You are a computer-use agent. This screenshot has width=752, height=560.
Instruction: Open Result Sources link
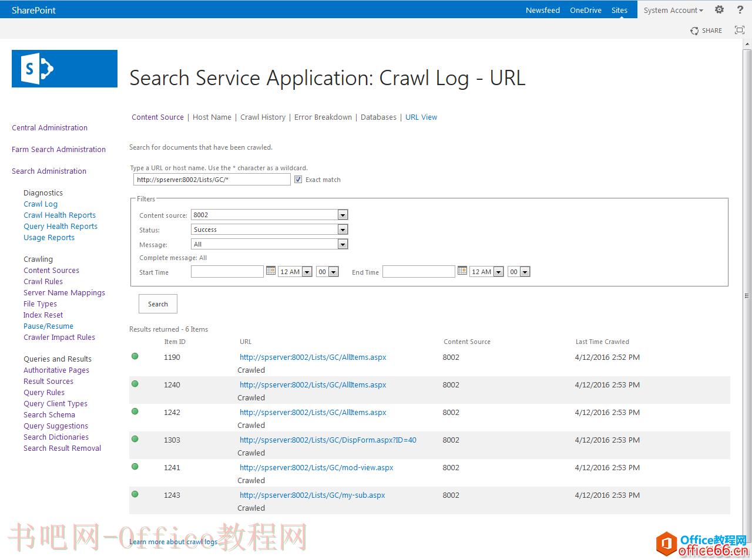pyautogui.click(x=48, y=381)
